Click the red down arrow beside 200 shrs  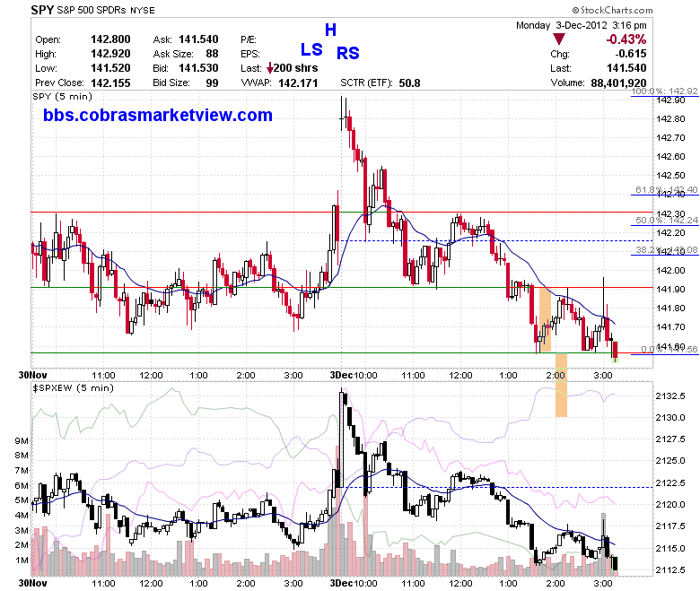pyautogui.click(x=269, y=68)
